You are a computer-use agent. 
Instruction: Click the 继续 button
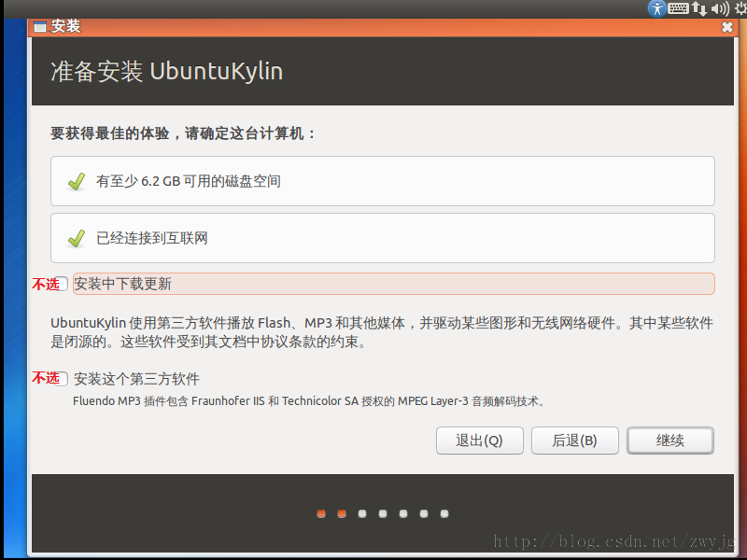[670, 441]
